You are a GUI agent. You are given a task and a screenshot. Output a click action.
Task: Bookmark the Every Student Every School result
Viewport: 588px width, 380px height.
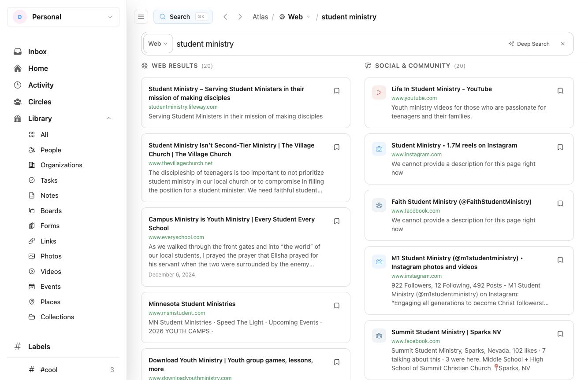point(337,221)
